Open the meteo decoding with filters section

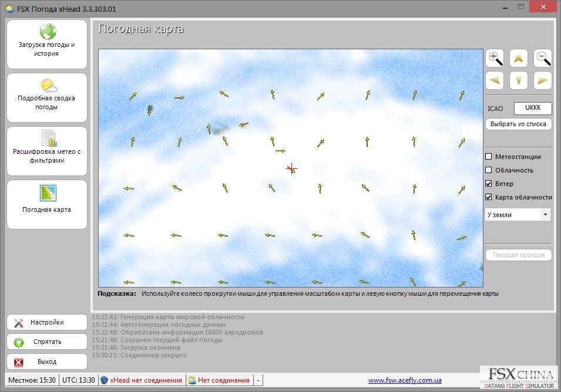[x=47, y=151]
